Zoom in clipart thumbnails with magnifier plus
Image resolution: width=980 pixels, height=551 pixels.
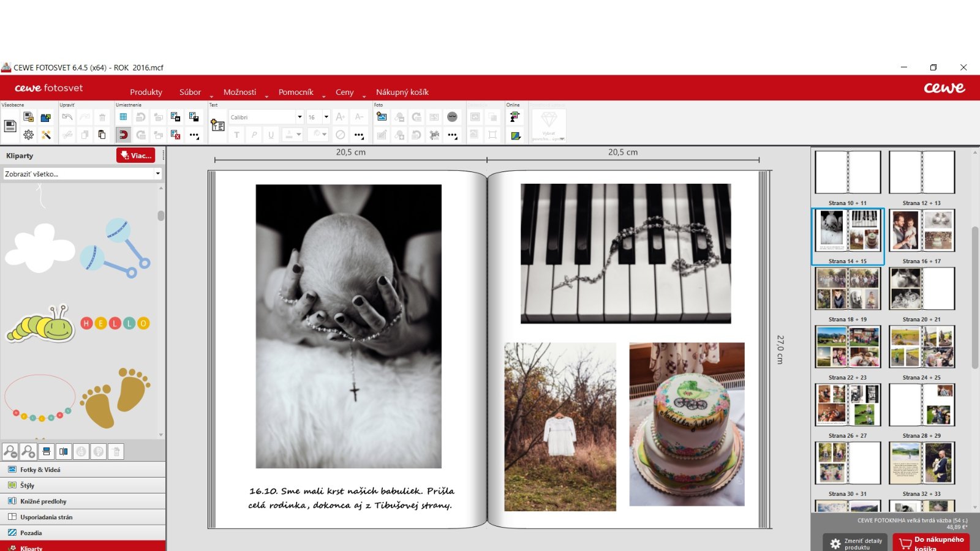click(x=28, y=452)
